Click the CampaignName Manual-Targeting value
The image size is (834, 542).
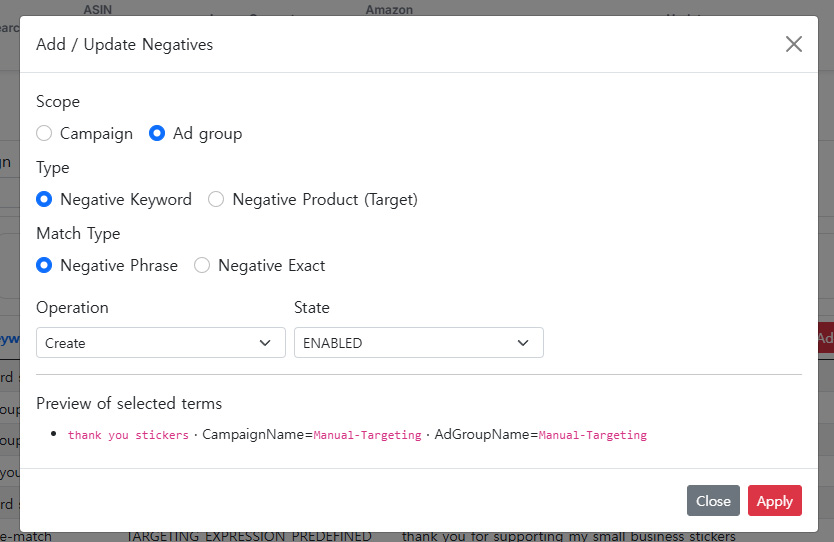tap(367, 435)
